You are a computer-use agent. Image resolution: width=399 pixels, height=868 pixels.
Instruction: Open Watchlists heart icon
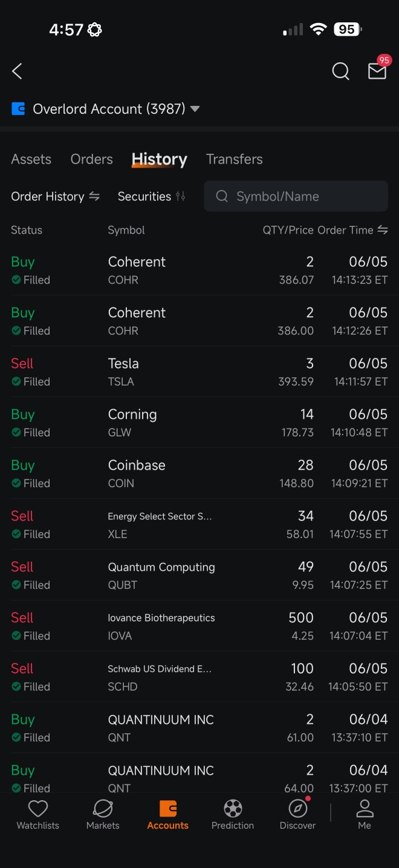[x=38, y=808]
